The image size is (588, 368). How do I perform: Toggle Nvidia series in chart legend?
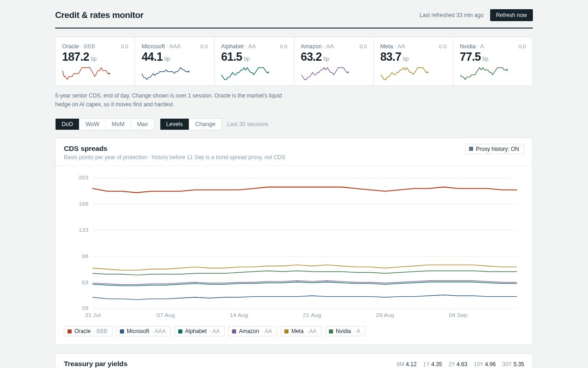click(x=345, y=331)
